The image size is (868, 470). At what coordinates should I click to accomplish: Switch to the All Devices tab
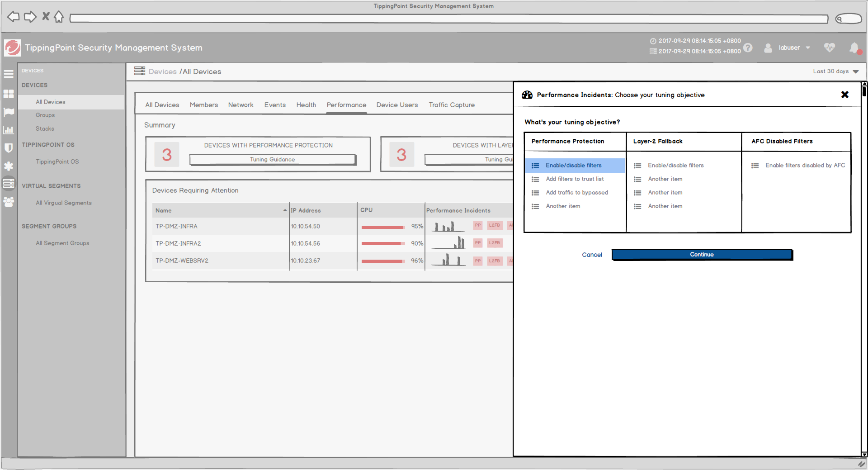point(162,105)
